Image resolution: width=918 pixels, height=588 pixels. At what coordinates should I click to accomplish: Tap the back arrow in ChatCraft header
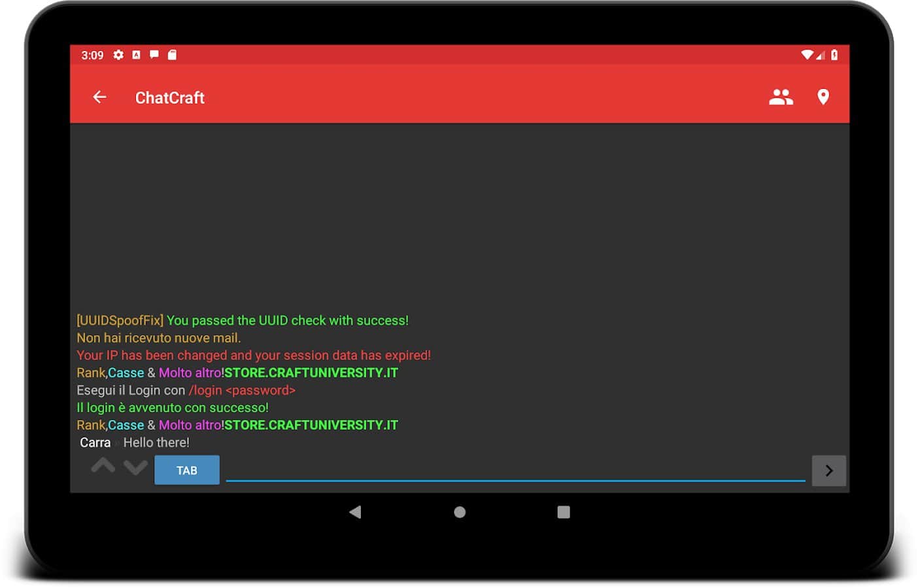click(x=99, y=97)
